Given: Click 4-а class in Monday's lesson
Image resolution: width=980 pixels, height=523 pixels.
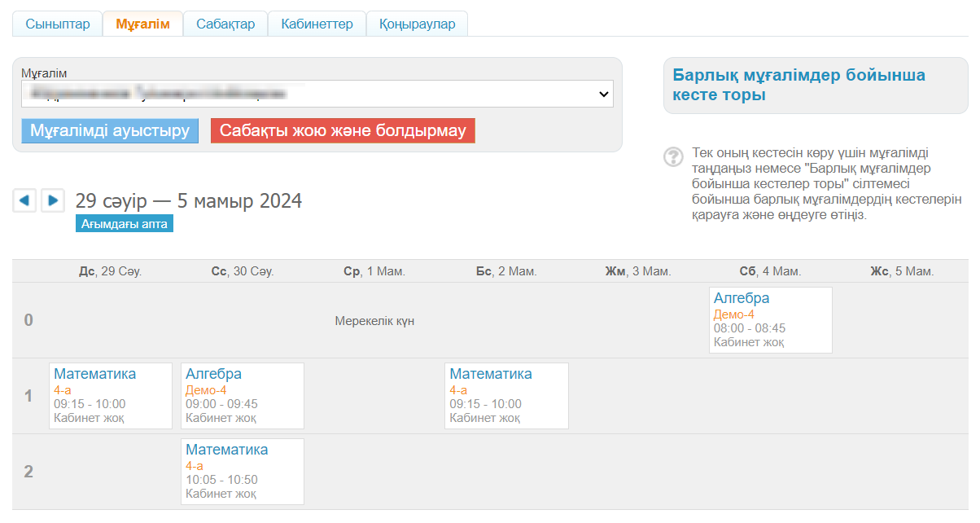Looking at the screenshot, I should [64, 390].
